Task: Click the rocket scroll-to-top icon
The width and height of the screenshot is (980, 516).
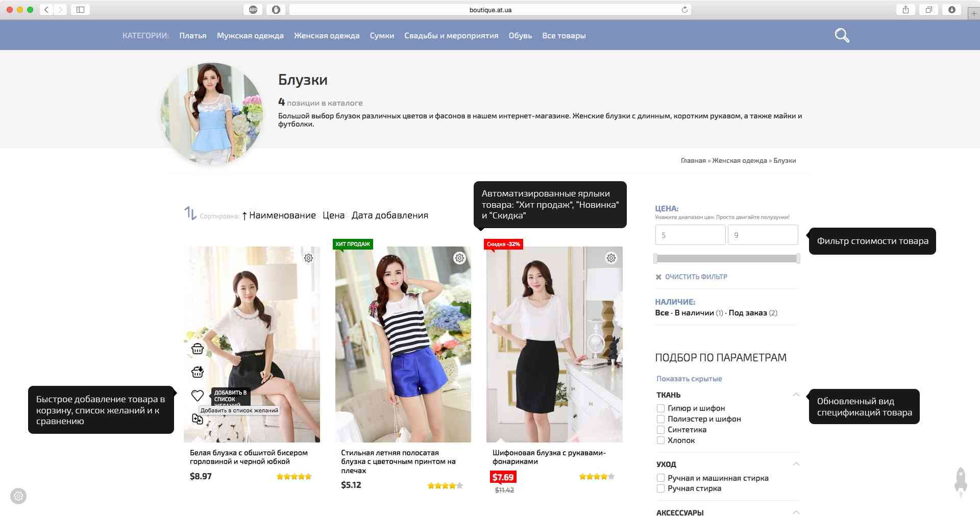Action: pos(961,481)
